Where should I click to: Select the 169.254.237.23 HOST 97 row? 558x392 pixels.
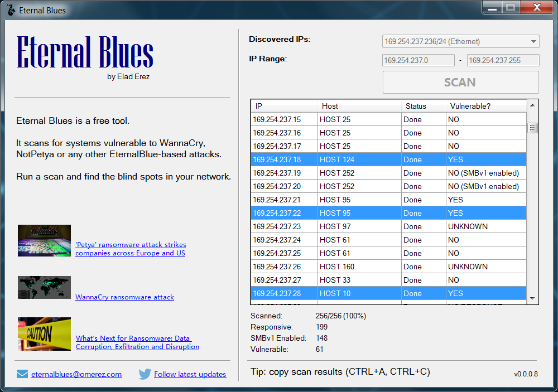coord(388,226)
